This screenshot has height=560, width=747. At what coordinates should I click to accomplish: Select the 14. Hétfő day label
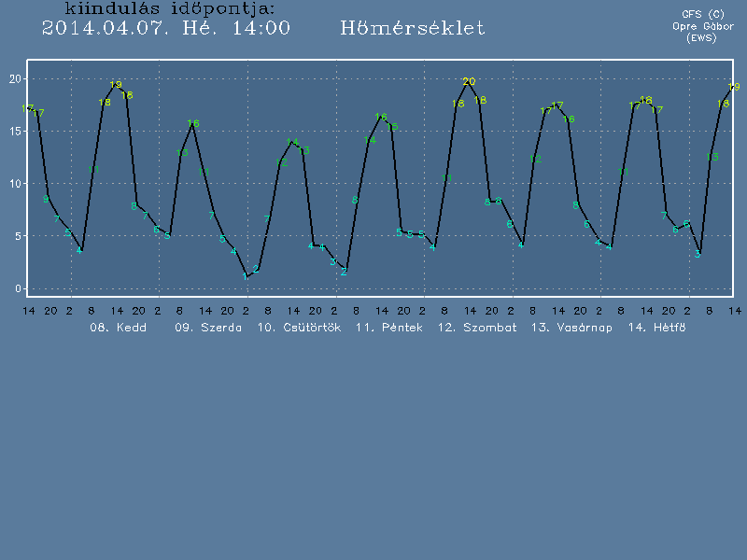pos(657,328)
